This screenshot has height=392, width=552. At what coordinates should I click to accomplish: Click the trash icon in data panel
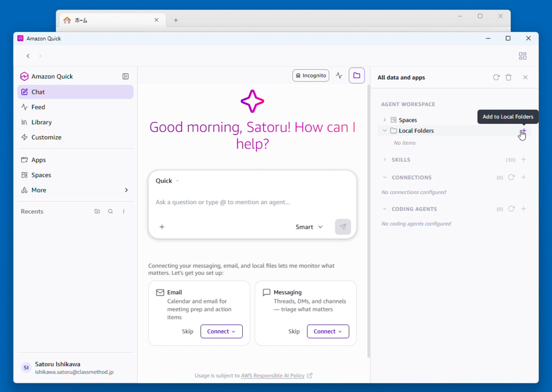508,77
